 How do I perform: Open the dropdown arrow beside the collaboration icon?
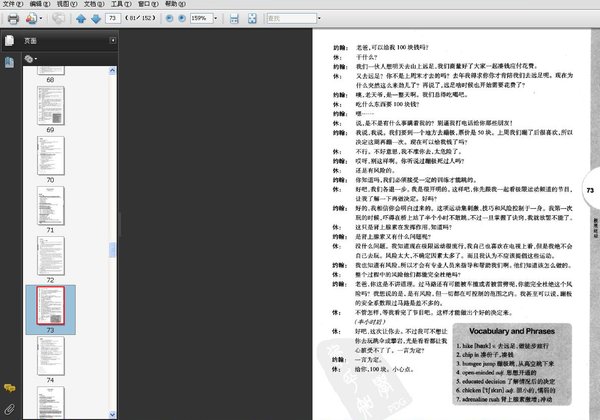pos(41,18)
